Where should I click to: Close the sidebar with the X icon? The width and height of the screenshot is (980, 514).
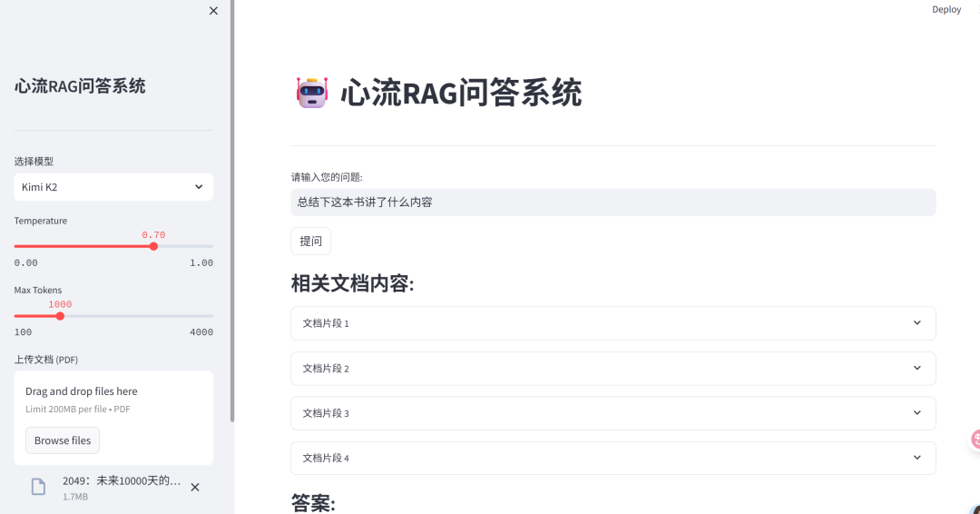pos(214,11)
